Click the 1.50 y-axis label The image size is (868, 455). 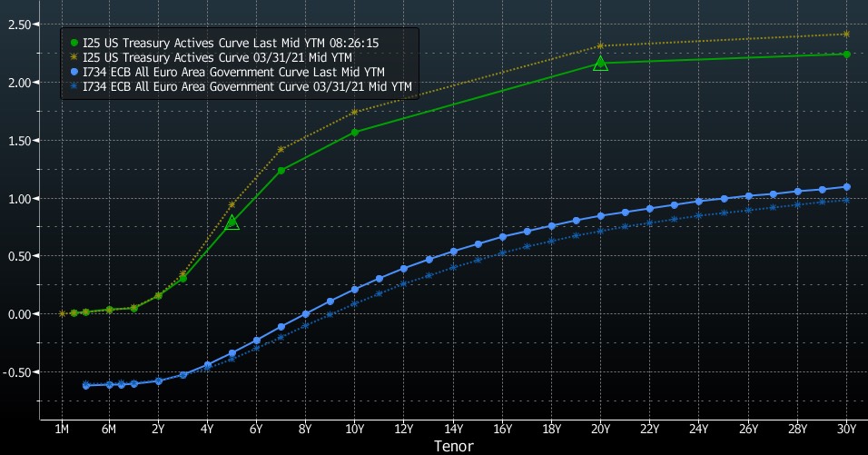tap(19, 141)
